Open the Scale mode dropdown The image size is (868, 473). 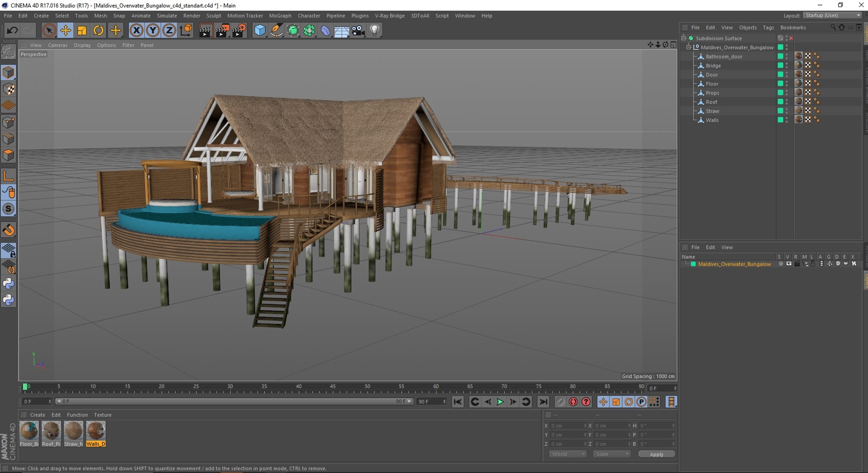(x=612, y=454)
